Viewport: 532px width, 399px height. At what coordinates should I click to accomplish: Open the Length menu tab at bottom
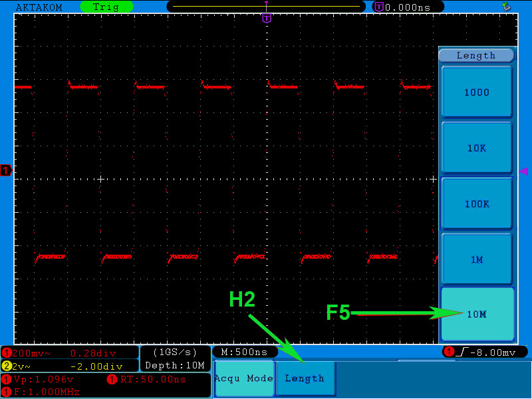coord(305,378)
